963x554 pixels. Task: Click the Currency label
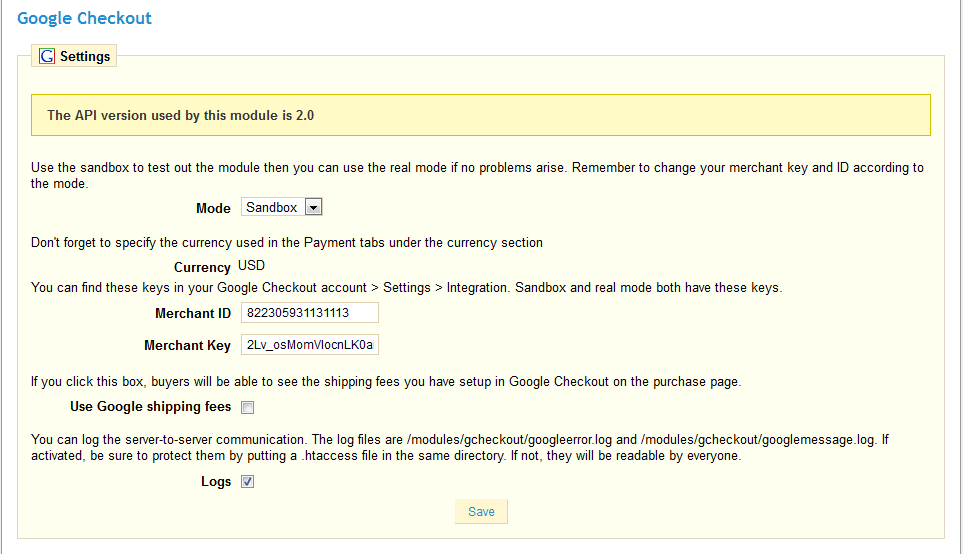click(x=202, y=268)
